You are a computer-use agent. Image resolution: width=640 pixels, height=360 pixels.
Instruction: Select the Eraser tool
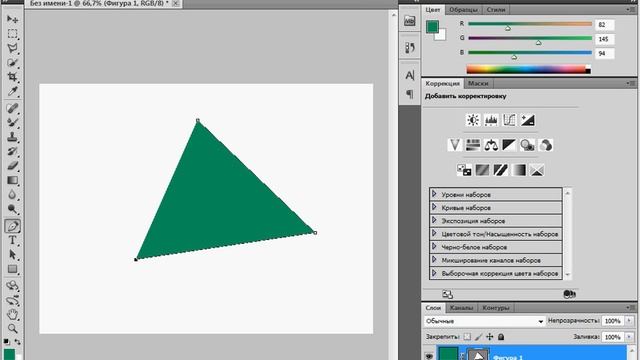(12, 165)
